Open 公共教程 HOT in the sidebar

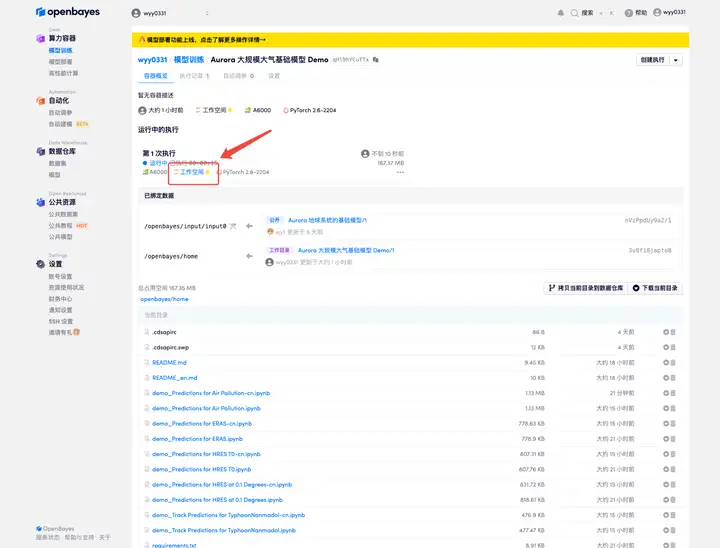click(x=68, y=226)
